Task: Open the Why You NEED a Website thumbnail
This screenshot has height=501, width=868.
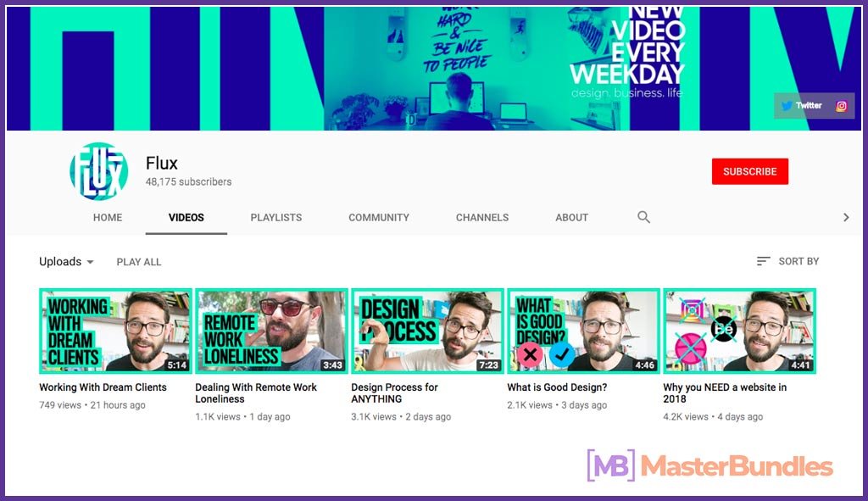Action: pos(739,331)
